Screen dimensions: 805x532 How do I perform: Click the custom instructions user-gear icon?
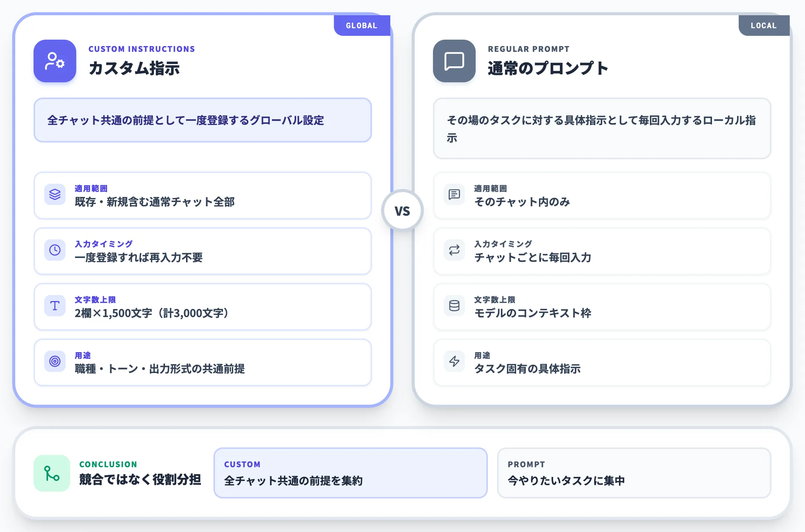(x=55, y=61)
